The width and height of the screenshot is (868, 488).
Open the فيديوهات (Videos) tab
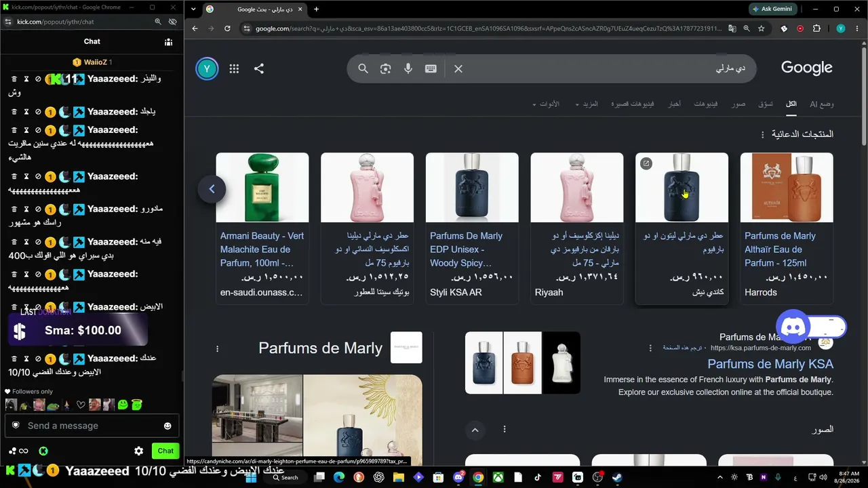[706, 104]
